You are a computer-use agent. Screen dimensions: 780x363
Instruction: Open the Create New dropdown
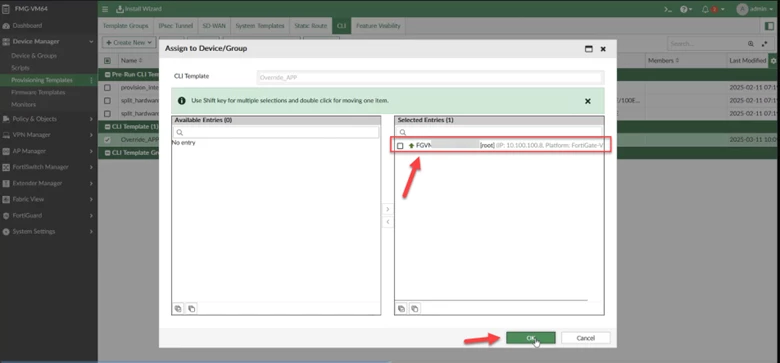(129, 43)
